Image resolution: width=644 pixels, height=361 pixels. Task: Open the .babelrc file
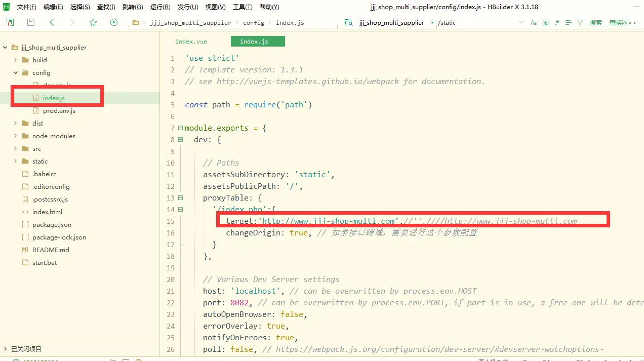pyautogui.click(x=43, y=174)
